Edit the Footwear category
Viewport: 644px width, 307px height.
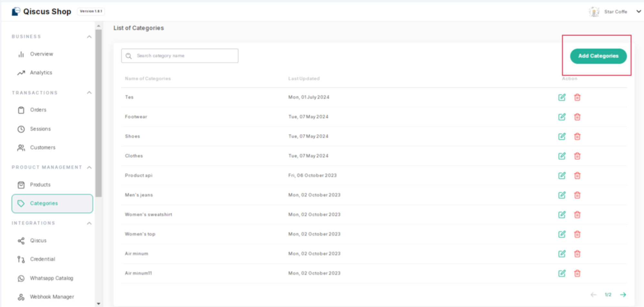tap(562, 117)
